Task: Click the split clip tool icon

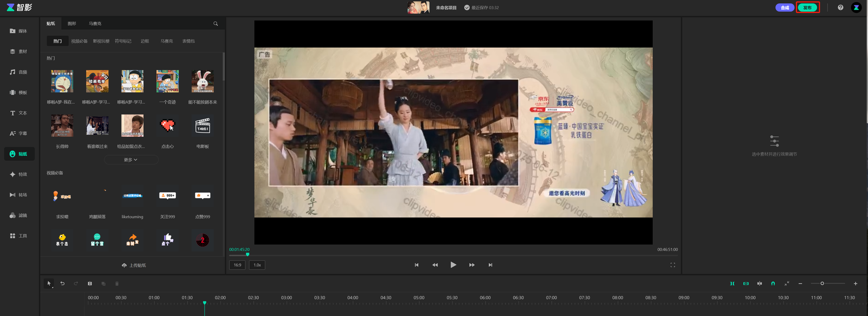Action: click(90, 283)
